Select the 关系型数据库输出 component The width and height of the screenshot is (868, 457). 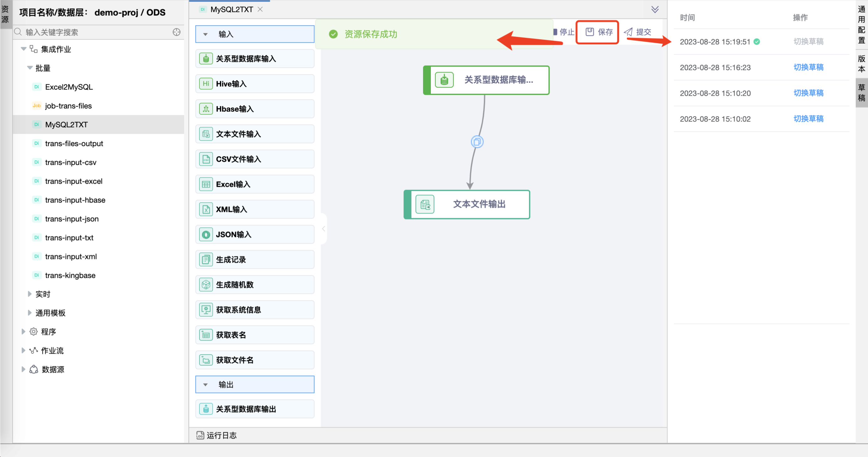255,409
